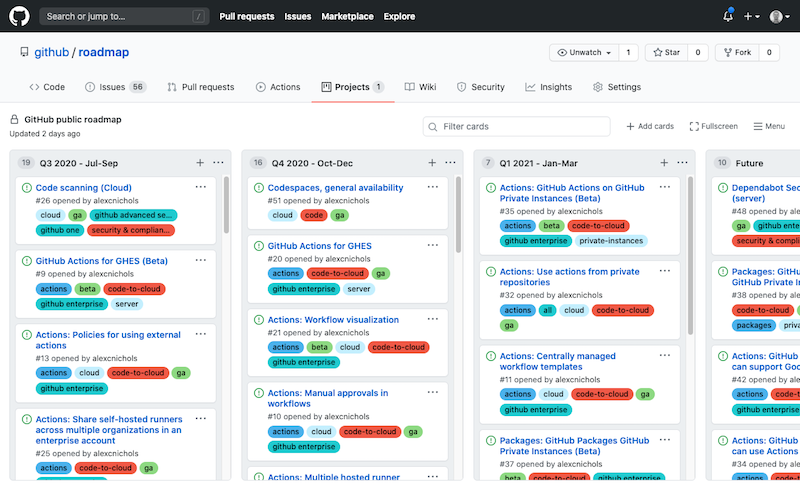
Task: Open the project Menu panel
Action: tap(769, 126)
